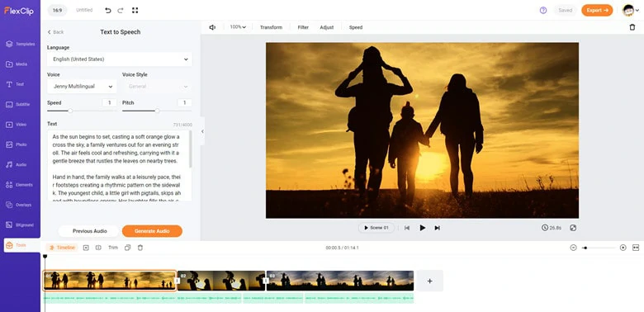Viewport: 644px width, 312px height.
Task: Go Back from Text to Speech
Action: [55, 32]
